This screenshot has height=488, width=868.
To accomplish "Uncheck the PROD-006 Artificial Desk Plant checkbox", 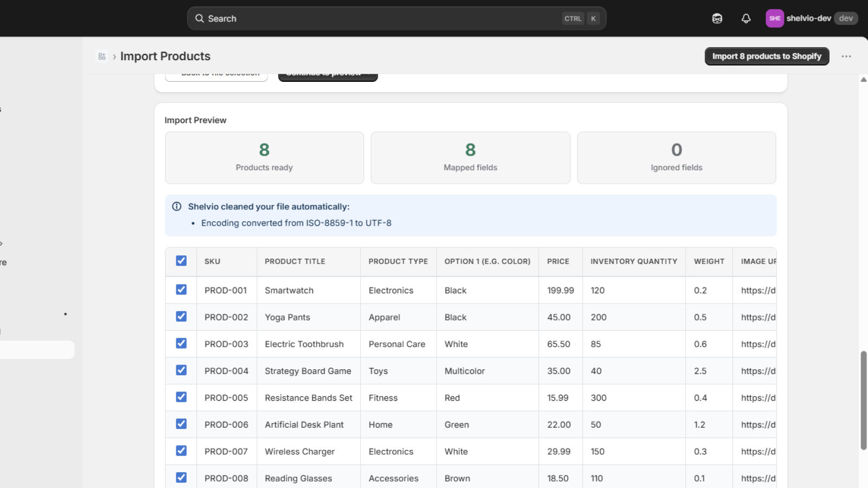I will click(x=181, y=424).
